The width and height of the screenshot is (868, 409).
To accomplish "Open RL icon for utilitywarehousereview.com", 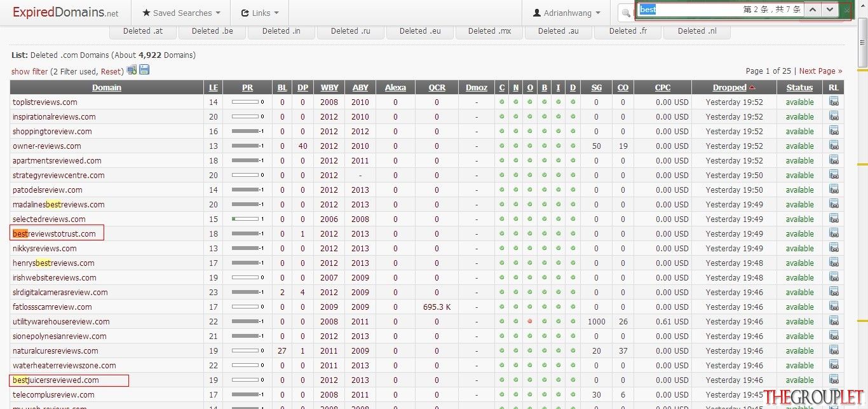I will (x=834, y=321).
